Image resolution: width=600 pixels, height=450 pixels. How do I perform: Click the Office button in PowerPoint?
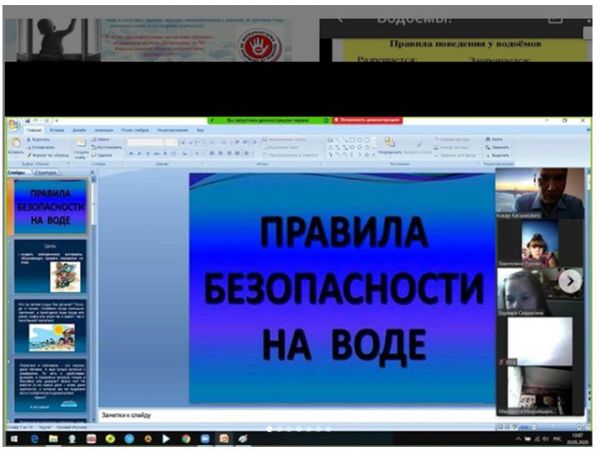(x=14, y=127)
